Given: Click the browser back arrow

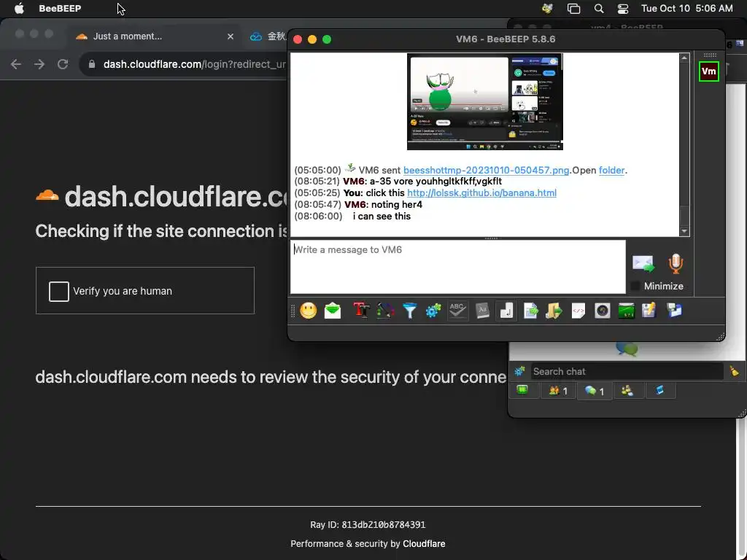Looking at the screenshot, I should (16, 64).
